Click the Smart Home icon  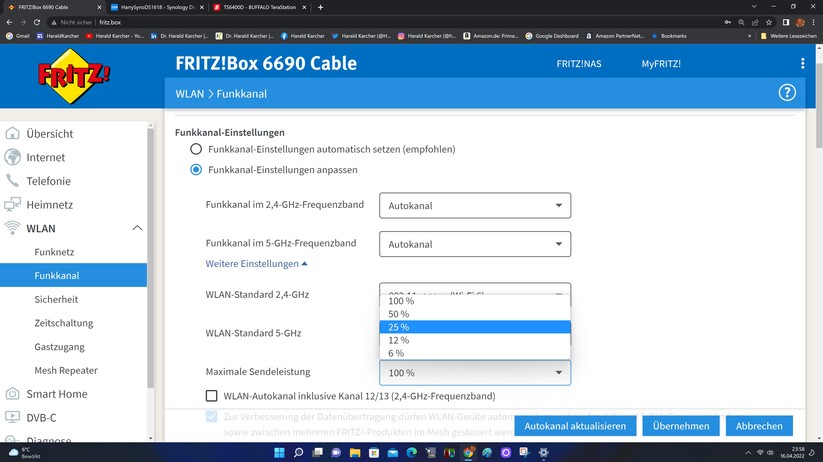[12, 394]
